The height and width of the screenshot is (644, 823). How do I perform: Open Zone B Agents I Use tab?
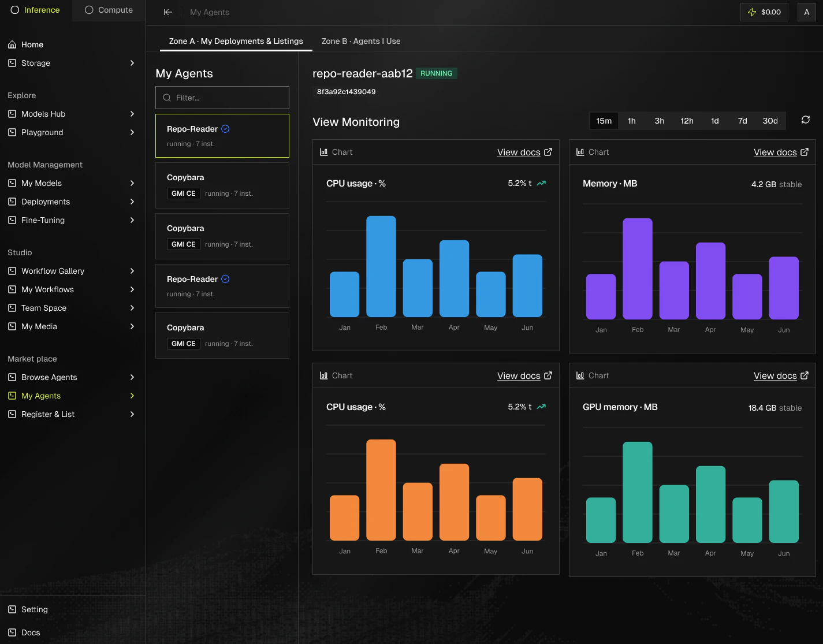(361, 41)
